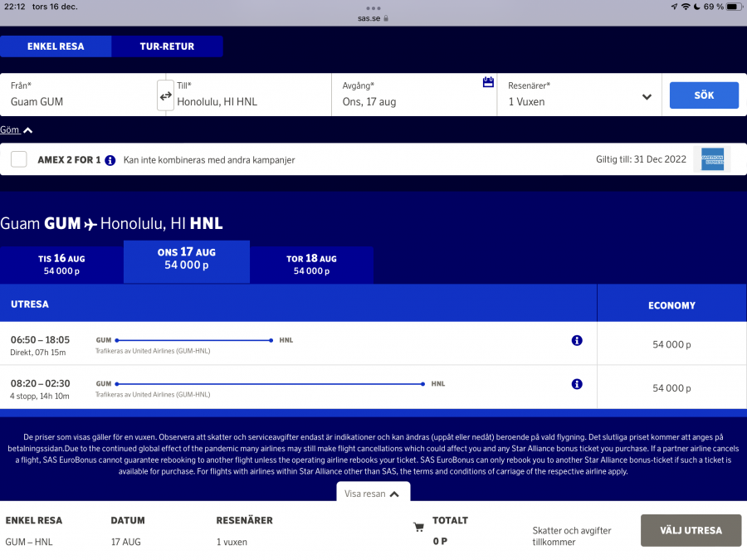View info for the 06:50 direct flight

pyautogui.click(x=577, y=340)
